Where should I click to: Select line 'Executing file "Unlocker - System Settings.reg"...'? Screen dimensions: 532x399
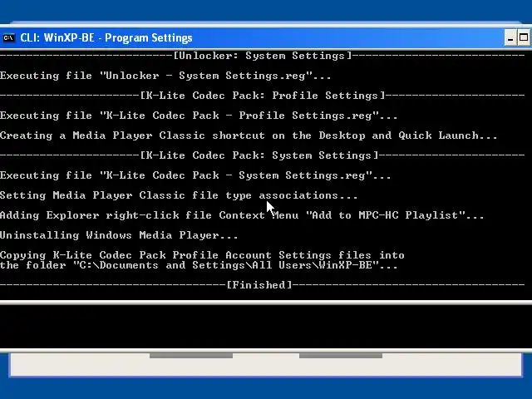(165, 76)
